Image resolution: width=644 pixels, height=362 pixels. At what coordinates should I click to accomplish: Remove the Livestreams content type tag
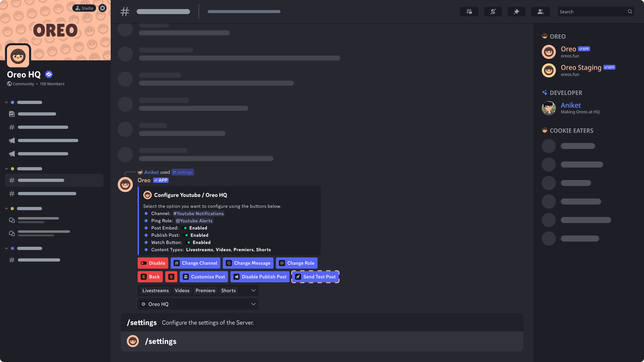(x=156, y=290)
